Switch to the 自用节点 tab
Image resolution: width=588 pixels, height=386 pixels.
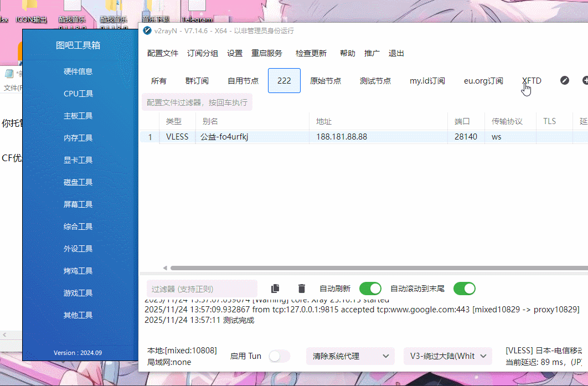point(243,81)
